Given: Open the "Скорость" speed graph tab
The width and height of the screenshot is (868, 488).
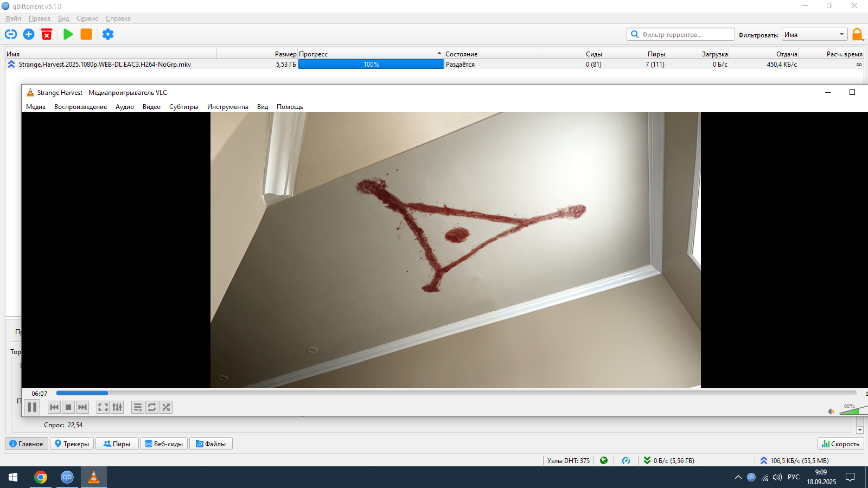Looking at the screenshot, I should [841, 444].
